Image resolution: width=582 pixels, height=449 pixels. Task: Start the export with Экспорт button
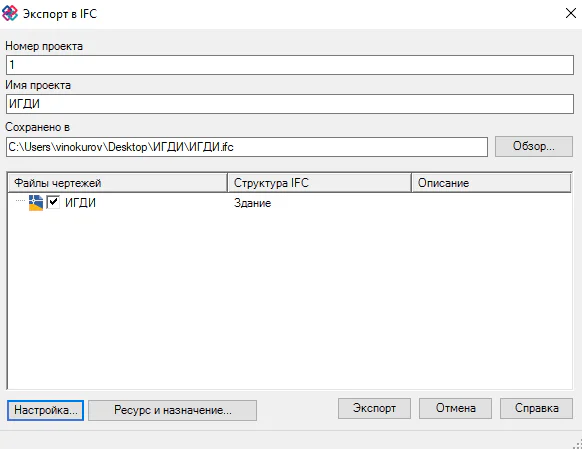click(374, 408)
